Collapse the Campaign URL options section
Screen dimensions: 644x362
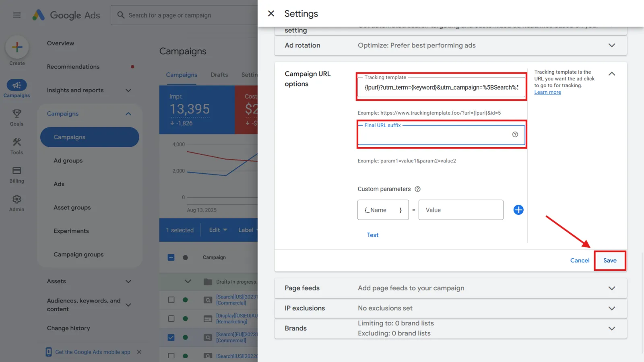611,74
